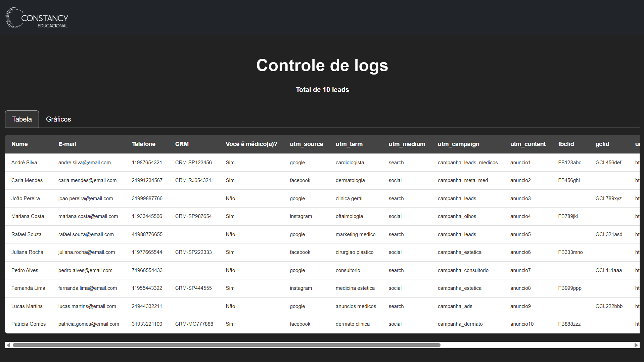The image size is (644, 362).
Task: Click the 'Total de 10 leads' text
Action: pos(322,90)
